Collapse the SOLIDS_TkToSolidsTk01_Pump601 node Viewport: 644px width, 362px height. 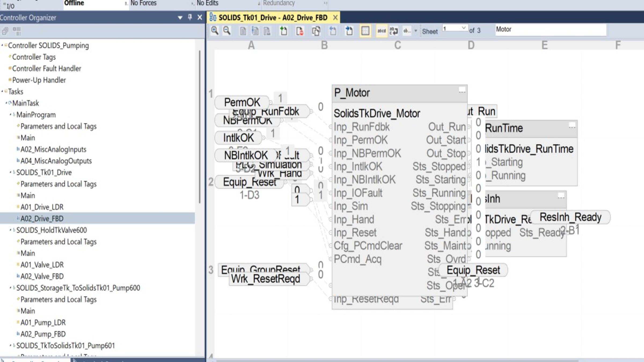pos(10,345)
